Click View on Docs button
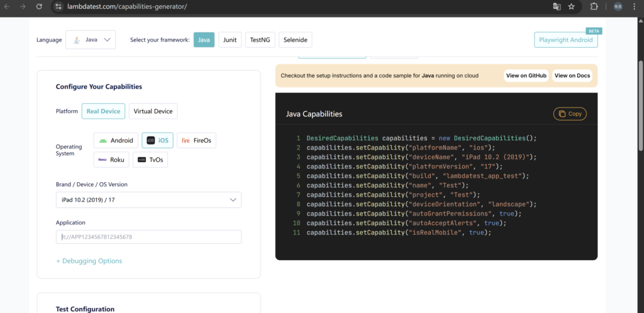The height and width of the screenshot is (313, 644). 572,75
